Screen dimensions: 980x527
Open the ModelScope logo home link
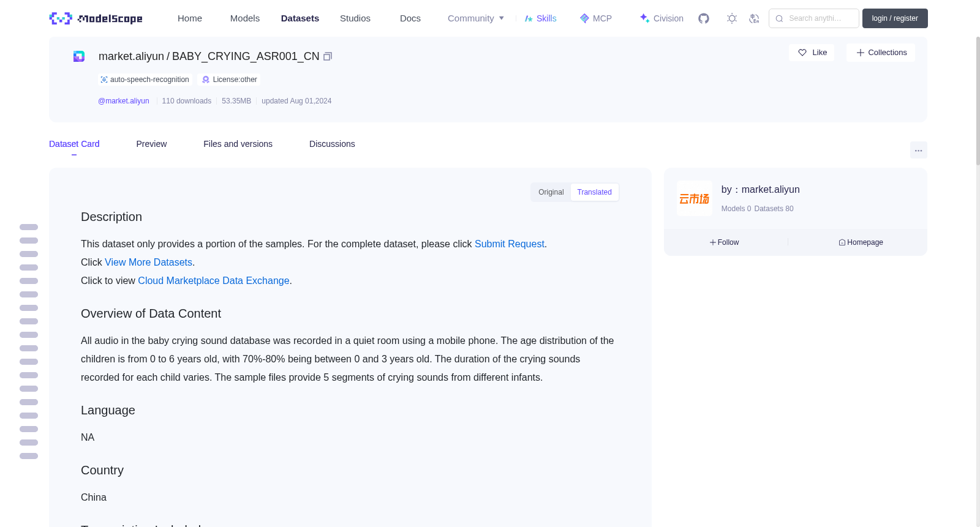(96, 18)
